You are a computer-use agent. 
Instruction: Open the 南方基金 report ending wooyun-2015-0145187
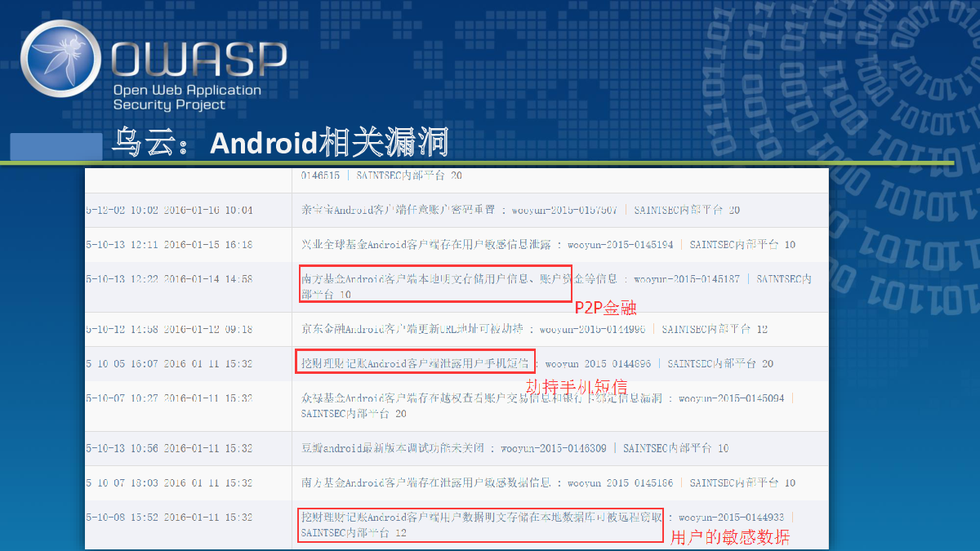[x=459, y=278]
